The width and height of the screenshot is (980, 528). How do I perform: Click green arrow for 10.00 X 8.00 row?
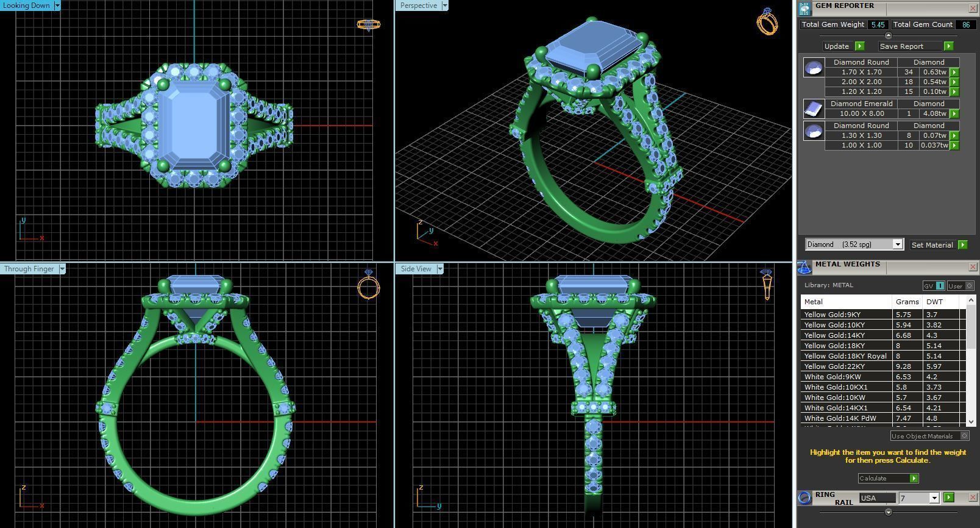point(954,113)
